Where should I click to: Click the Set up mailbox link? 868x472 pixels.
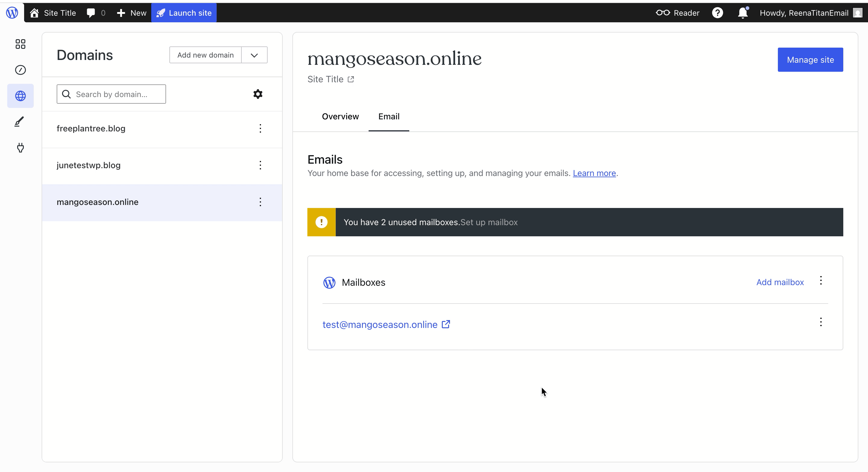(489, 222)
